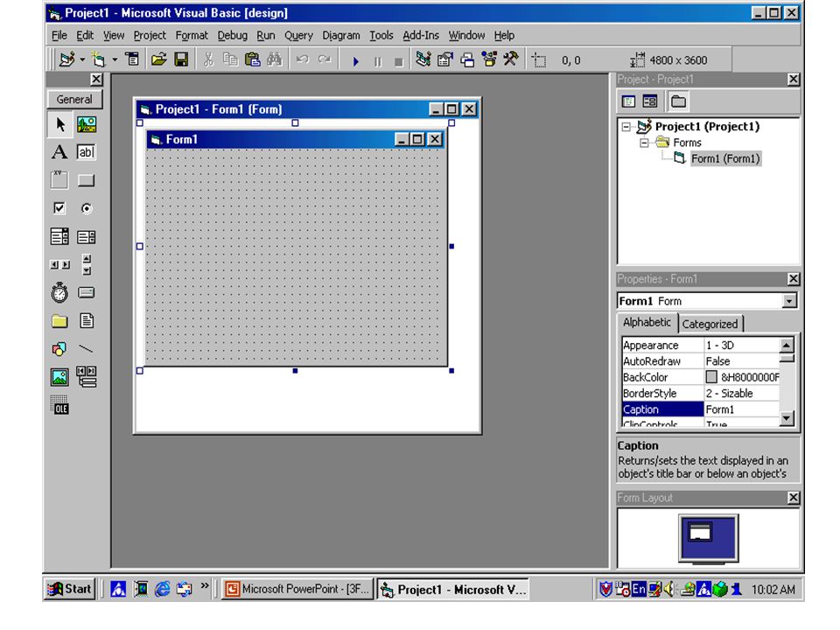The height and width of the screenshot is (630, 840).
Task: Select the CheckBox control tool
Action: [59, 208]
